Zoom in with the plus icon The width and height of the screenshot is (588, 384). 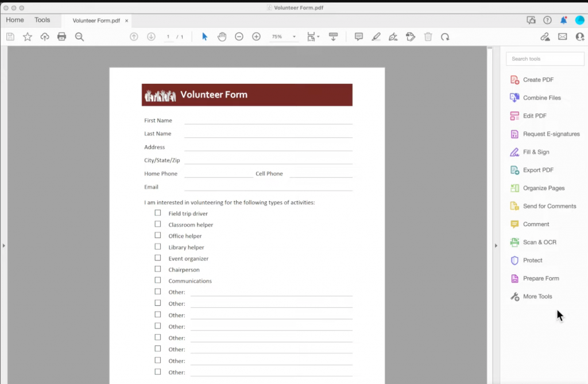(257, 37)
